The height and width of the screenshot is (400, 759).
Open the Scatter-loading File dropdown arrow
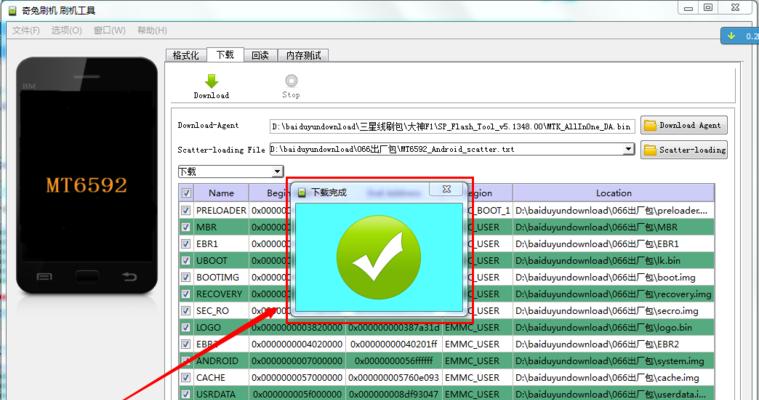628,149
